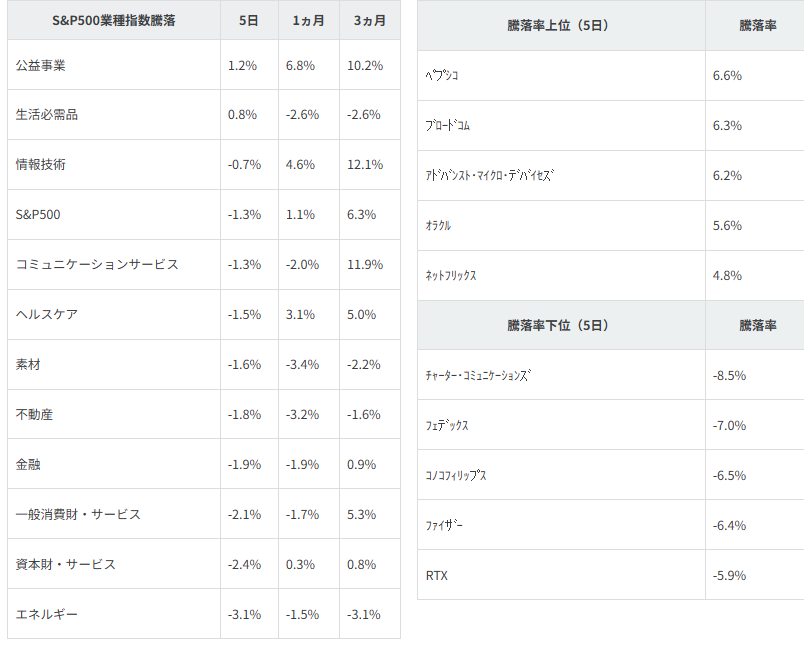
Task: Select the S&P500 row label
Action: tap(40, 215)
